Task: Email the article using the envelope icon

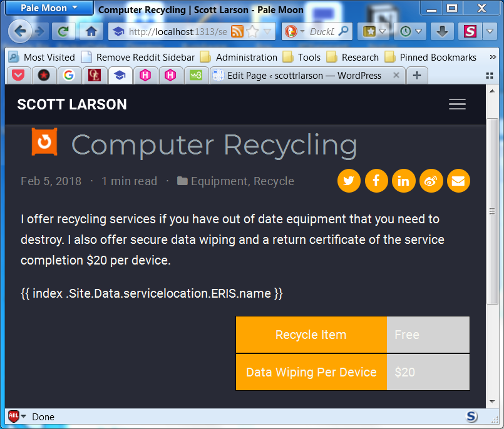Action: (458, 181)
